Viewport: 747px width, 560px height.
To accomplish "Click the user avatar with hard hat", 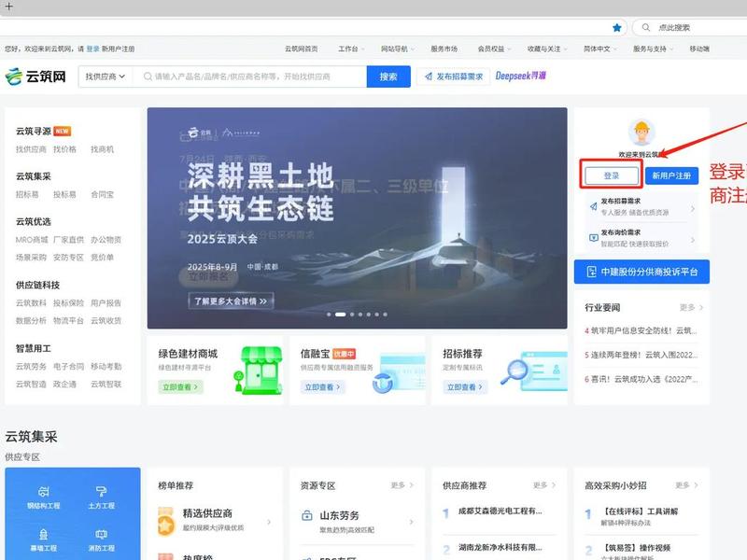I will [x=641, y=133].
